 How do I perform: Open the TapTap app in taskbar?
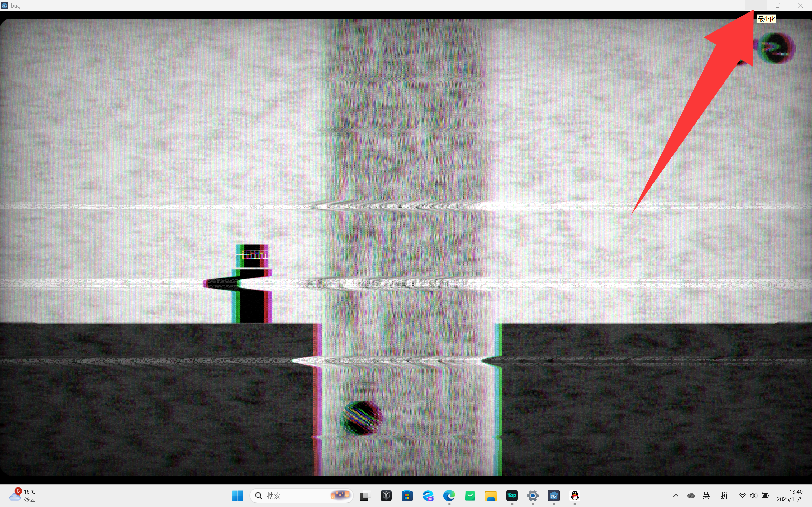click(512, 495)
